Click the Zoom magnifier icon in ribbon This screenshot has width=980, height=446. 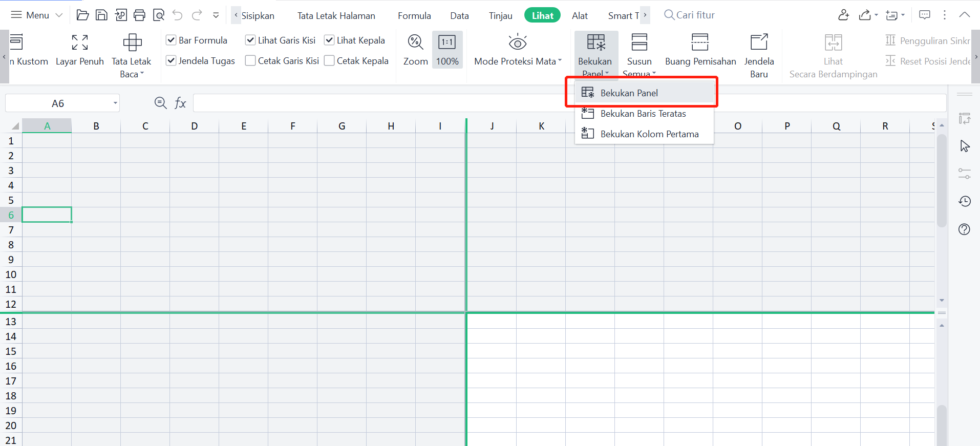[415, 43]
